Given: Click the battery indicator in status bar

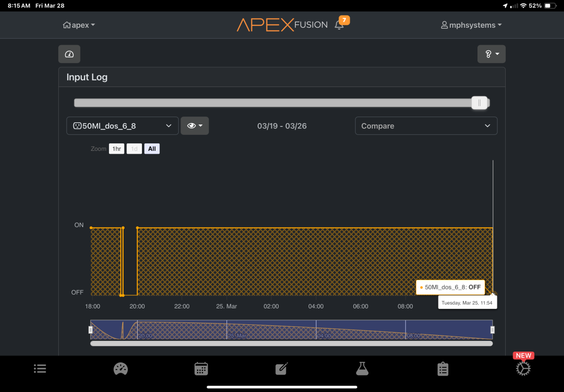Looking at the screenshot, I should tap(550, 6).
